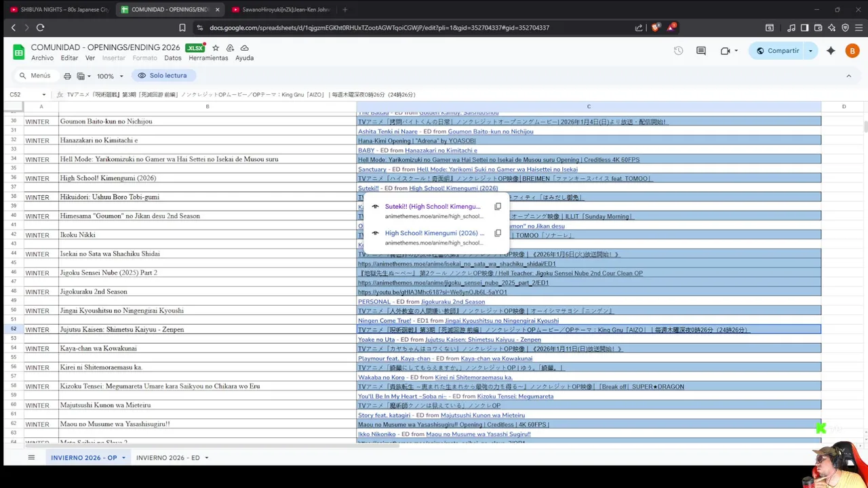Image resolution: width=868 pixels, height=488 pixels.
Task: Open the Yoake no Uta link
Action: pyautogui.click(x=376, y=340)
